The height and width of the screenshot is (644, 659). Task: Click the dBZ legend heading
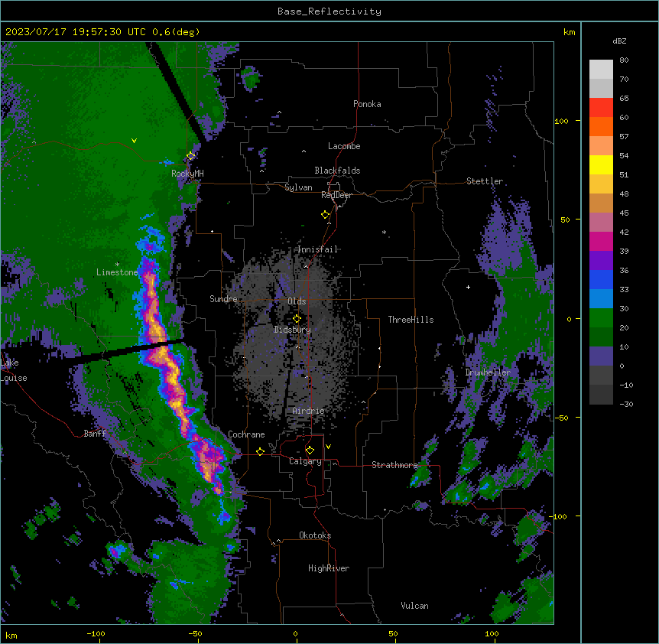coord(619,41)
